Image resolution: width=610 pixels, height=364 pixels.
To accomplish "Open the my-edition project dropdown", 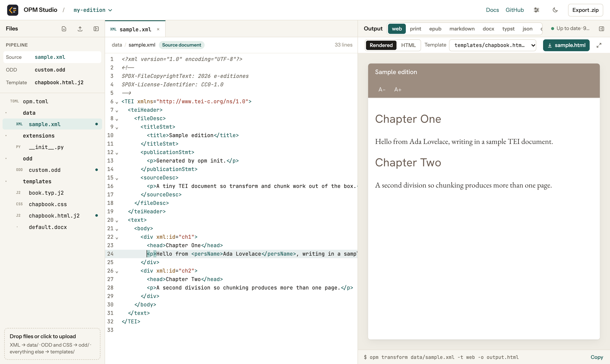I will click(x=93, y=10).
